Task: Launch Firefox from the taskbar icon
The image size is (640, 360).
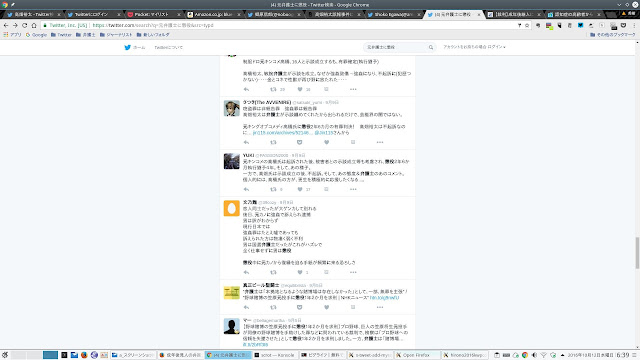Action: (x=84, y=355)
